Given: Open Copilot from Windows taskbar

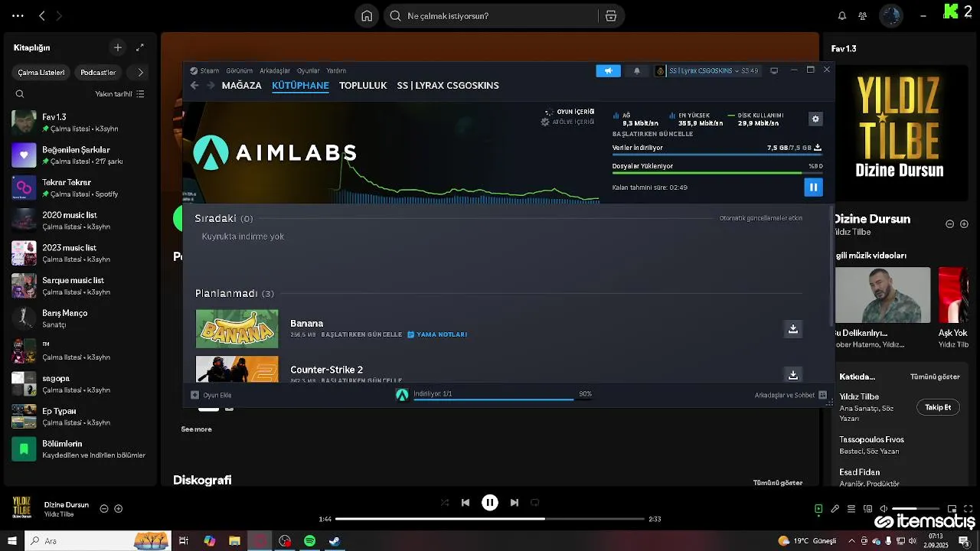Looking at the screenshot, I should click(x=209, y=541).
